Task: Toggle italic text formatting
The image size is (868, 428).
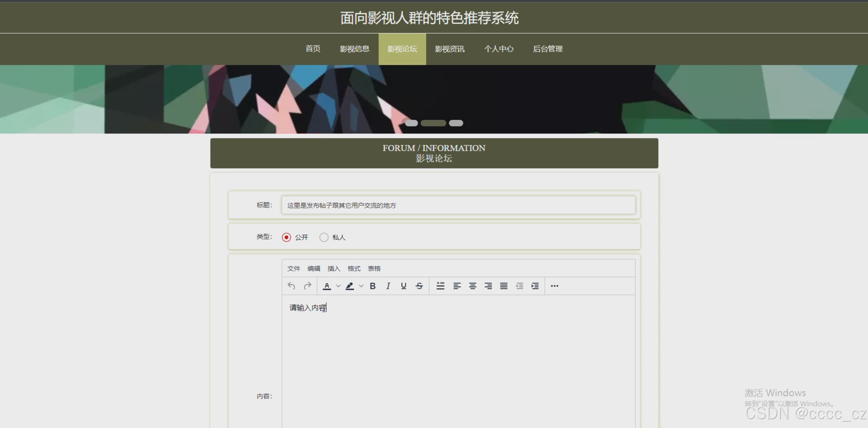Action: tap(388, 286)
